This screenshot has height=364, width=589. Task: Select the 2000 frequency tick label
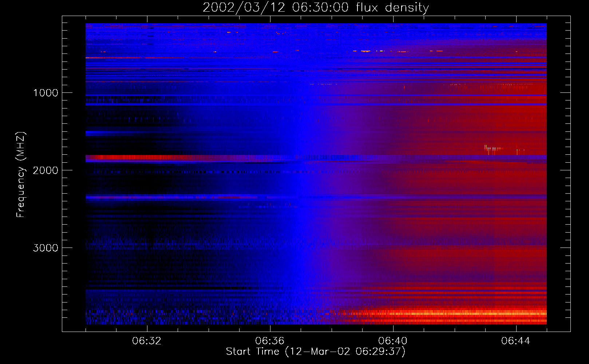[x=46, y=170]
